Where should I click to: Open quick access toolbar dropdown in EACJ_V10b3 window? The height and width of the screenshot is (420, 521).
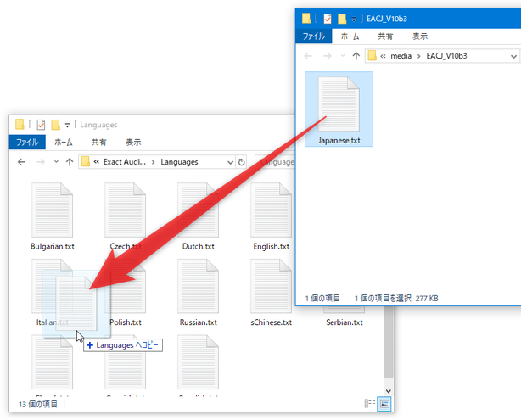click(x=354, y=20)
